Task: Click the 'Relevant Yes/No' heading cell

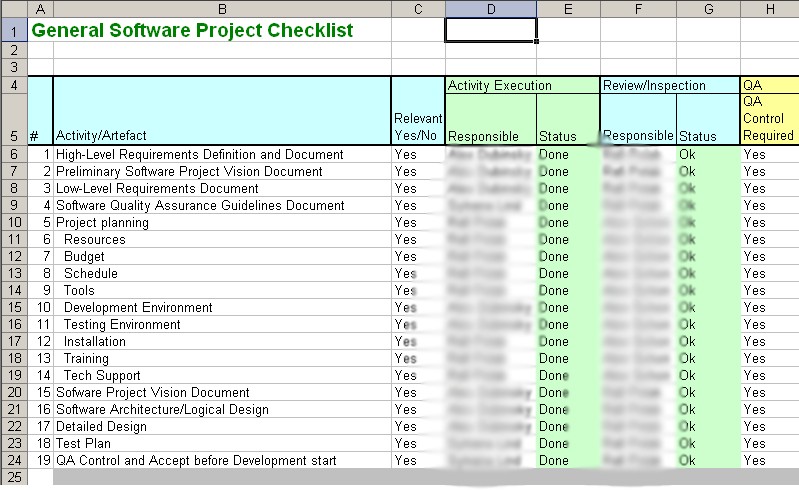Action: [418, 111]
